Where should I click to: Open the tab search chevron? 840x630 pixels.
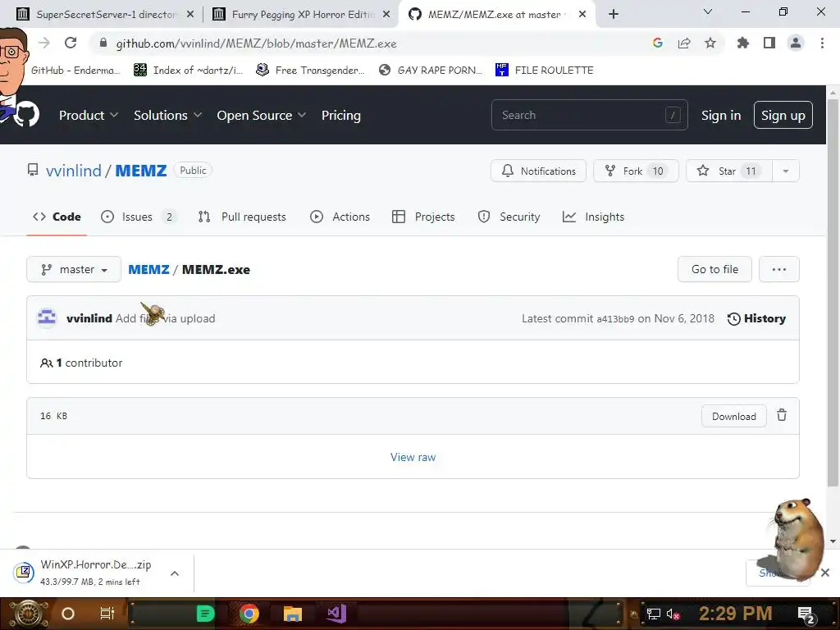pyautogui.click(x=708, y=11)
